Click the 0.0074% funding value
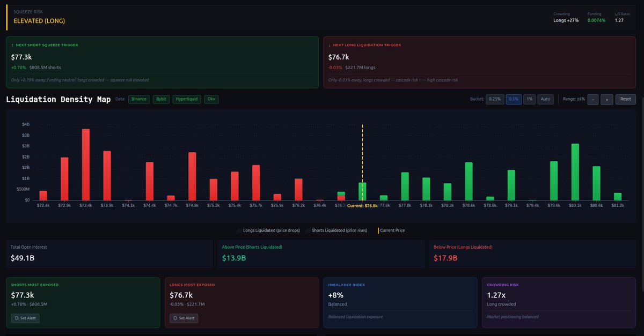Screen dimensions: 644x336 pyautogui.click(x=596, y=20)
